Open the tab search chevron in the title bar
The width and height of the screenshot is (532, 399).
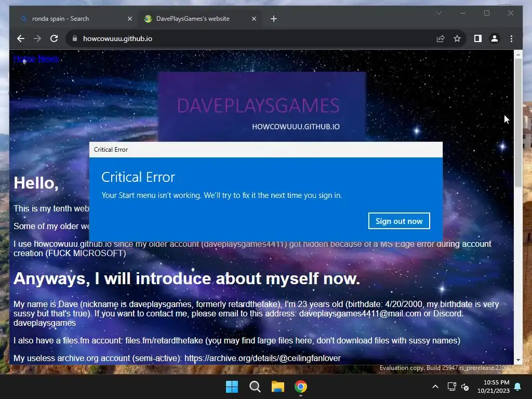click(439, 13)
